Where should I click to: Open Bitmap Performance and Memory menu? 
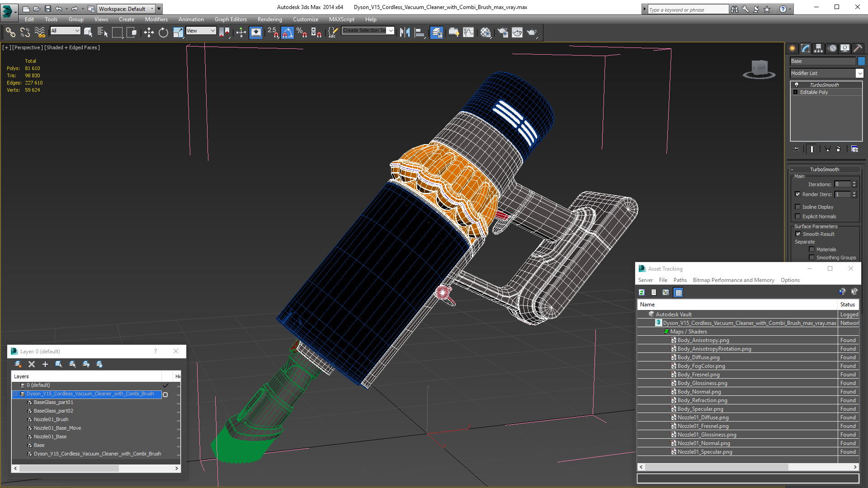click(x=733, y=280)
